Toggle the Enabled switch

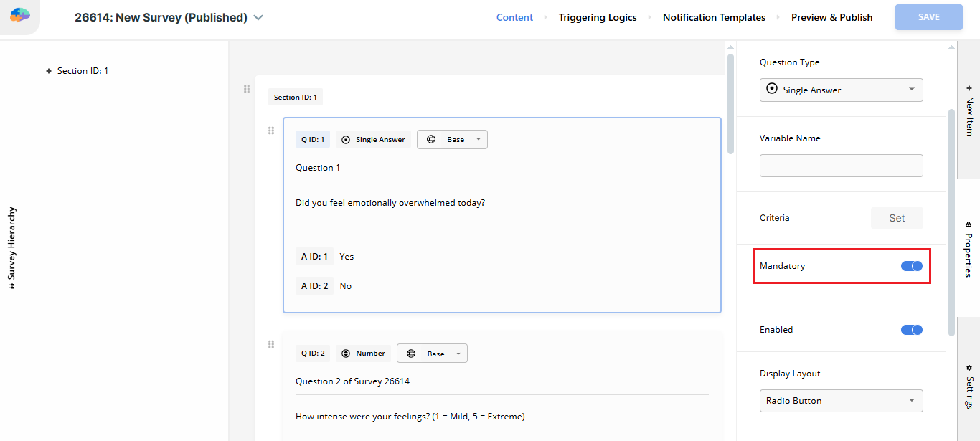tap(911, 330)
